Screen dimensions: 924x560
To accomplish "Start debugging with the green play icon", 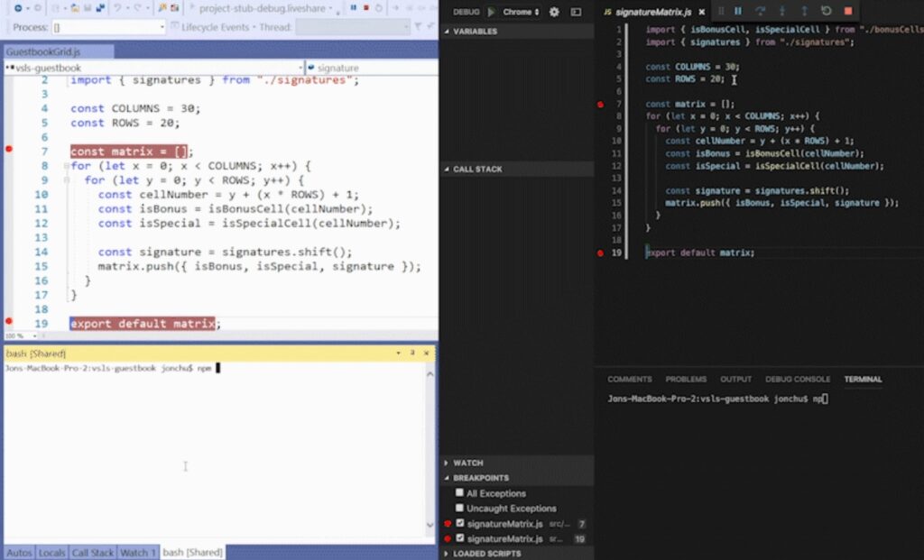I will [x=492, y=12].
